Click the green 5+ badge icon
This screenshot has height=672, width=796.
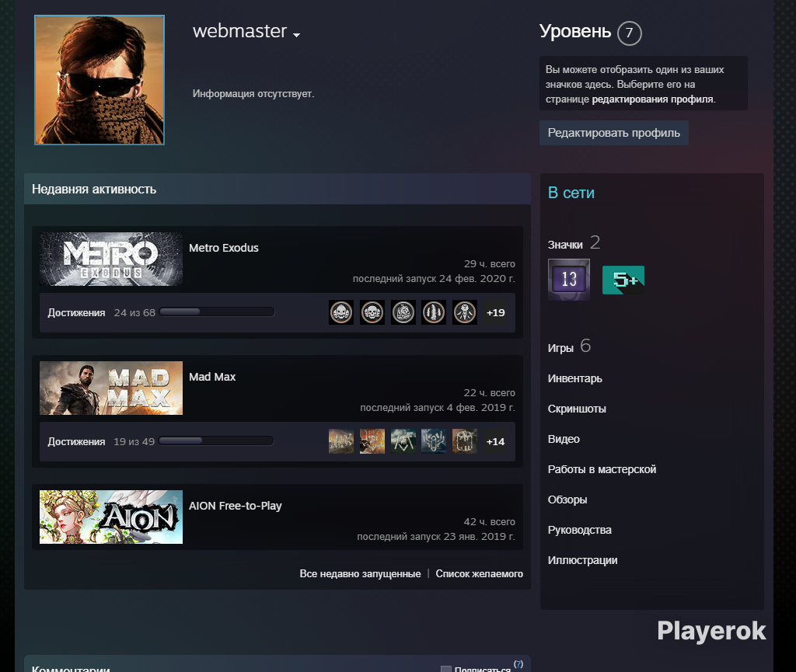623,280
